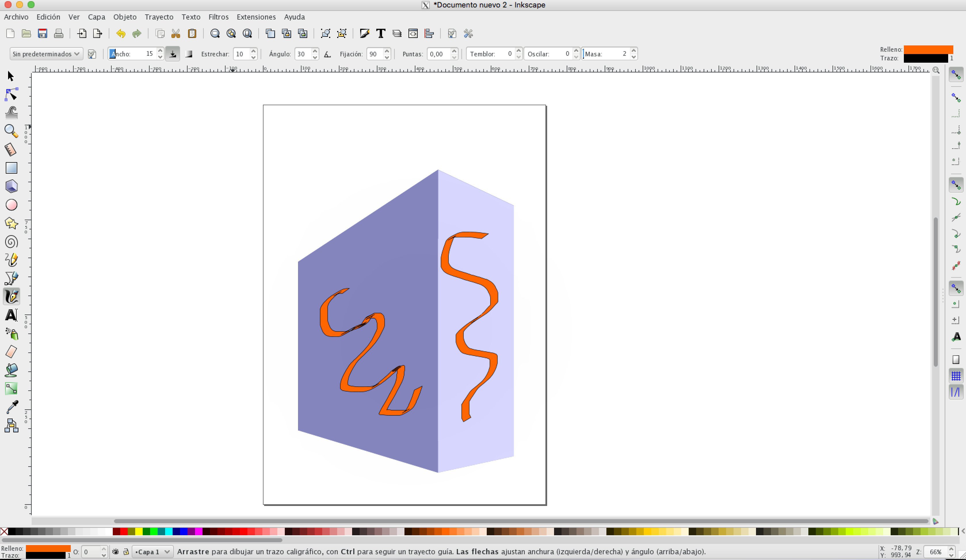Toggle snap to guides button
The image size is (966, 560).
click(956, 392)
